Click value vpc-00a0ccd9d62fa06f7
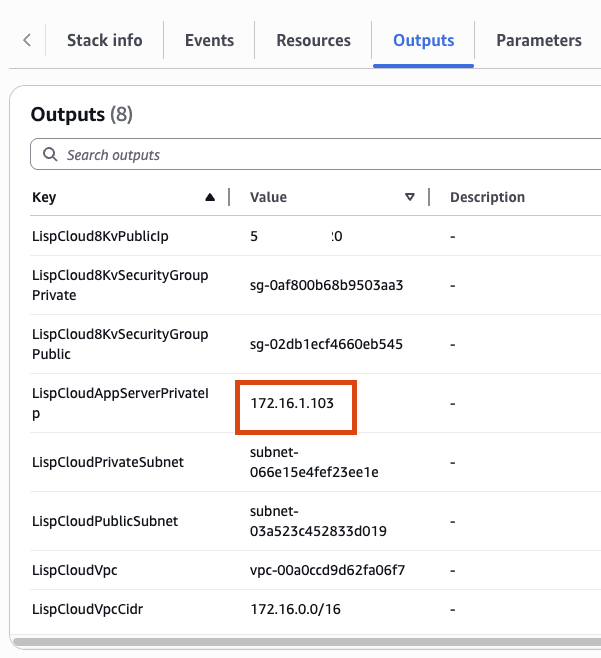 pyautogui.click(x=327, y=570)
